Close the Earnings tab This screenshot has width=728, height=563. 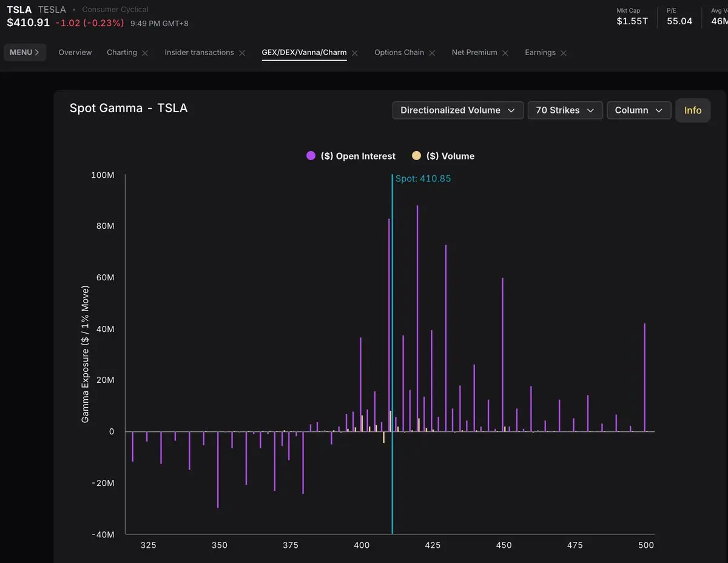[564, 53]
